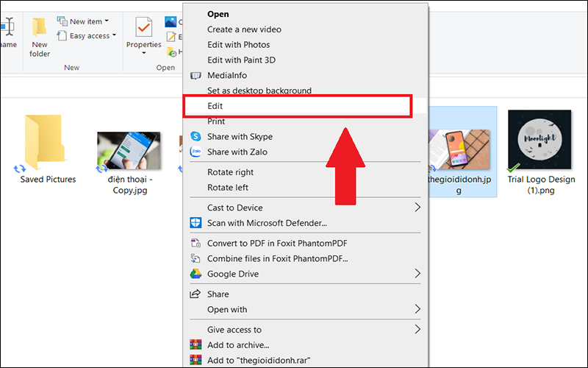Click the Properties checkmark icon

pos(143,27)
